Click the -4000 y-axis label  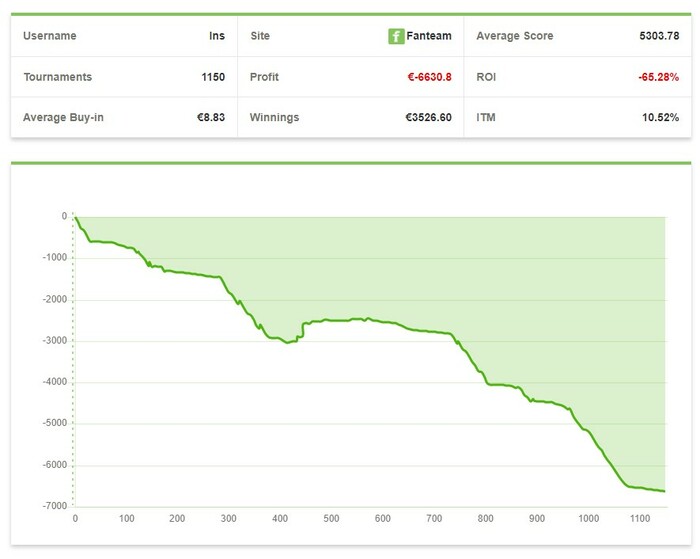(x=55, y=382)
